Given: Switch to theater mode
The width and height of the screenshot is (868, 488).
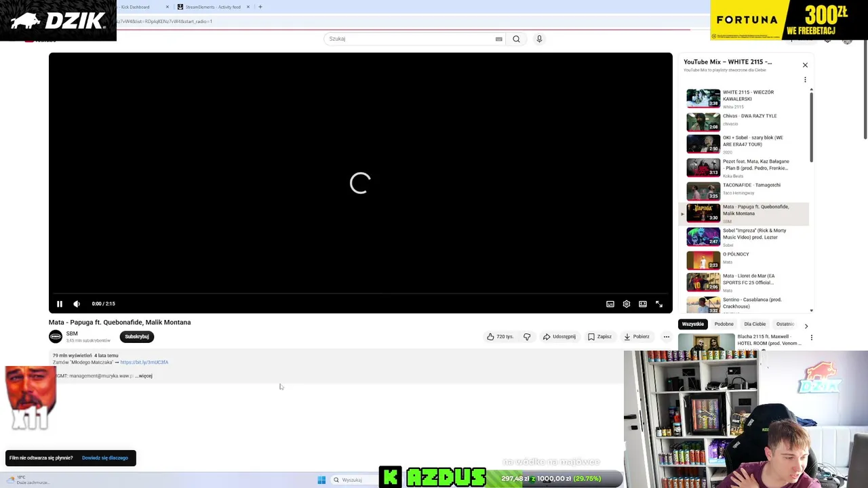Looking at the screenshot, I should 643,304.
